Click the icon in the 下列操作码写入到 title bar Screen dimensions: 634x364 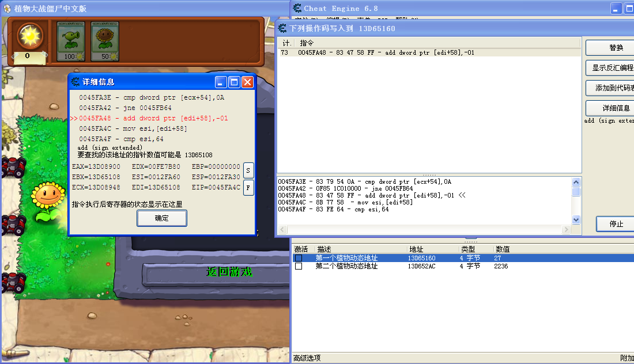(282, 28)
